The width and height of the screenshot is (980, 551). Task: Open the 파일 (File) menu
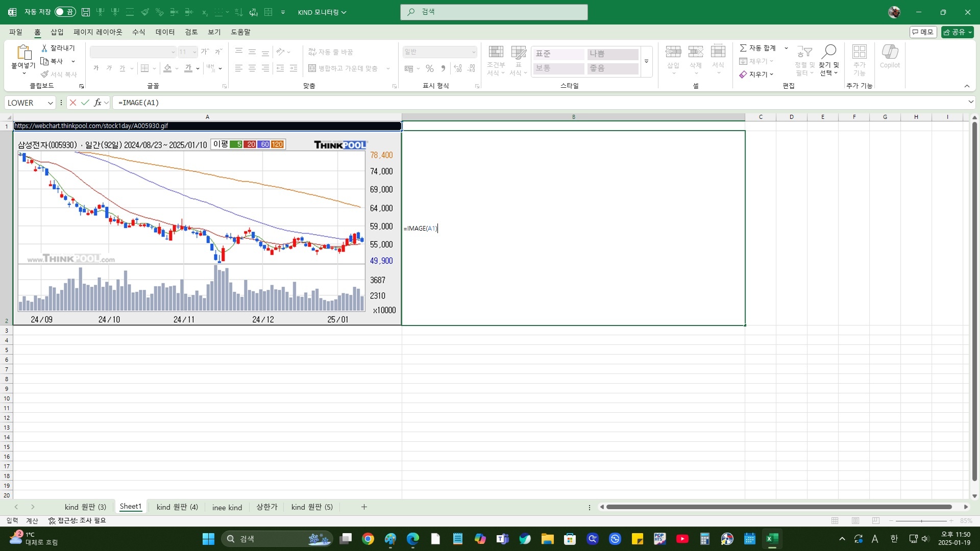click(x=16, y=32)
